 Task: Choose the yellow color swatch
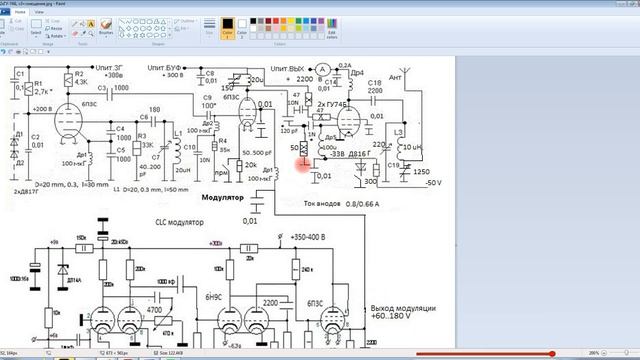[x=291, y=21]
